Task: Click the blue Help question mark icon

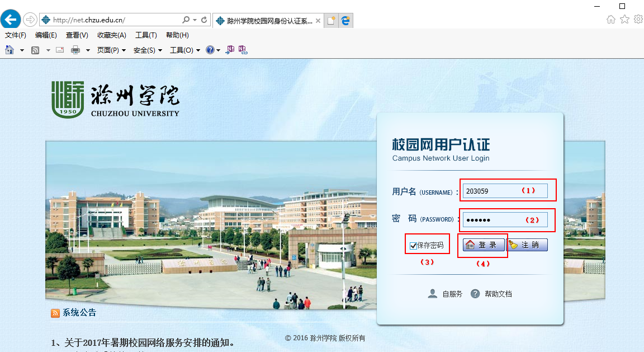Action: pyautogui.click(x=210, y=50)
